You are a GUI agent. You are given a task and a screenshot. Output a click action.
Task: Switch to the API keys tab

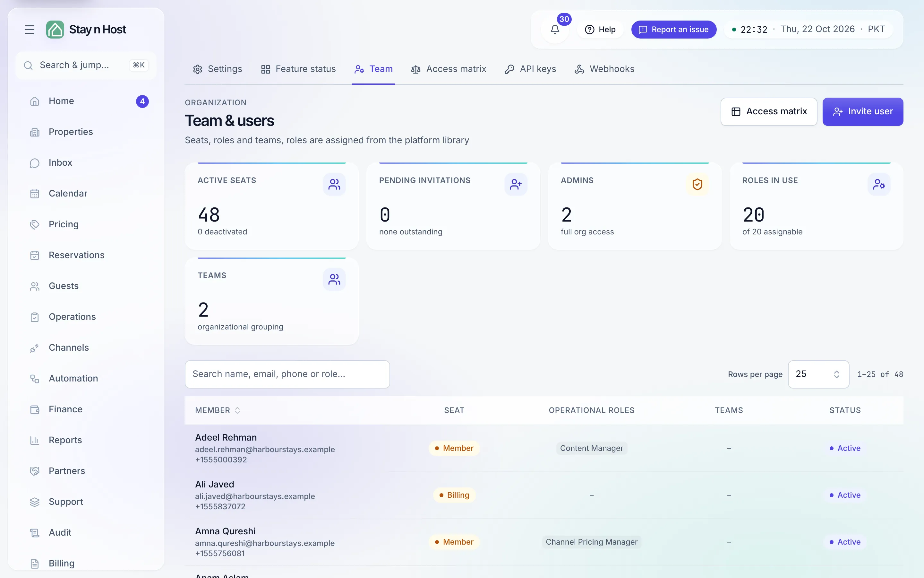point(530,69)
